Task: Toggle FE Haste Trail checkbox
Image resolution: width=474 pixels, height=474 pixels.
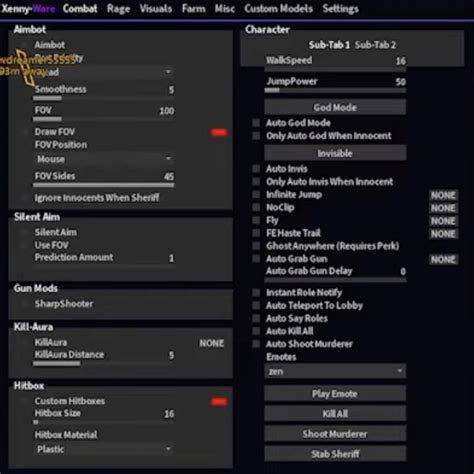Action: coord(256,233)
